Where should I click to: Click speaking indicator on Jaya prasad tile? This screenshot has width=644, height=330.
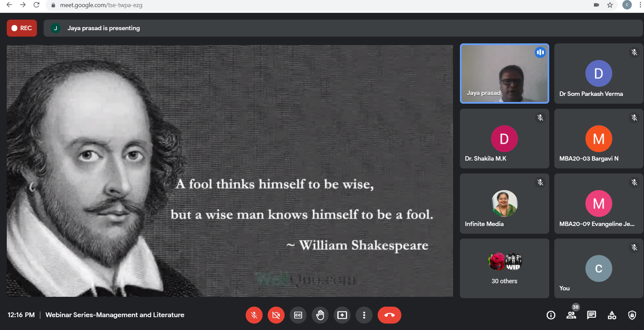[x=540, y=52]
